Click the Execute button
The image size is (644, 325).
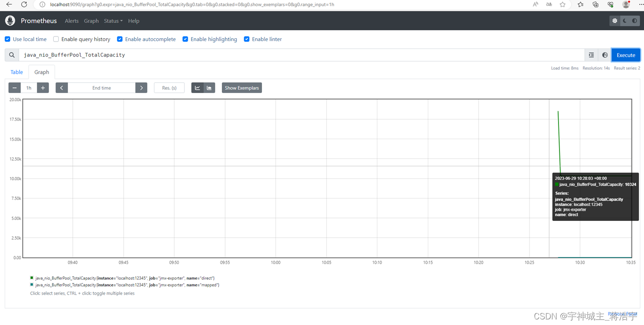point(626,55)
